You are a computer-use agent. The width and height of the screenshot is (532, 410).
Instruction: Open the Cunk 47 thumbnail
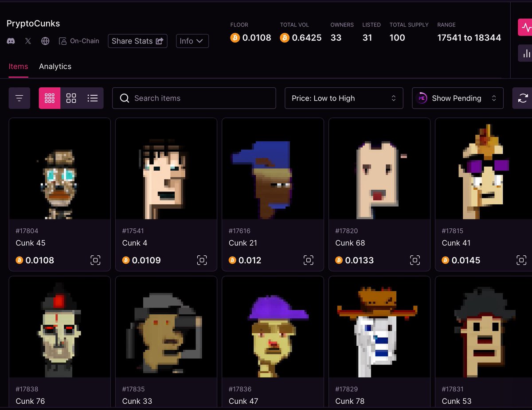click(x=273, y=327)
